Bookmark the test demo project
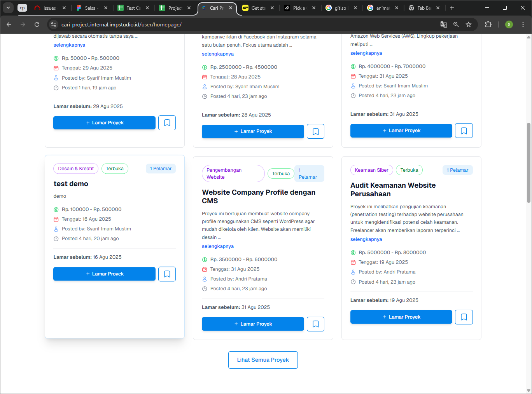Image resolution: width=532 pixels, height=394 pixels. tap(167, 274)
